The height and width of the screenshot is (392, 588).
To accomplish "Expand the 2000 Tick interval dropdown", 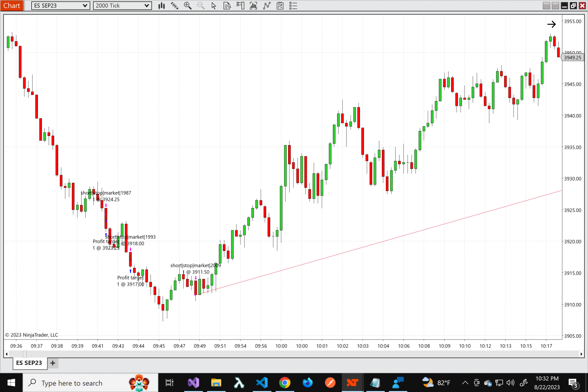I will [122, 5].
